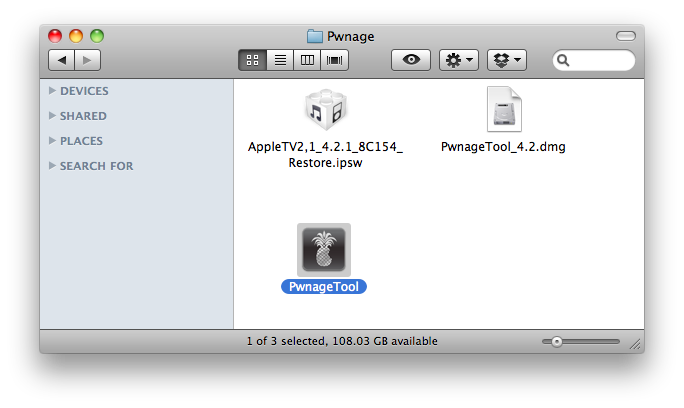Select the AppleTV2,1_4.2.1_8C154_Restore.ipsw file icon
The height and width of the screenshot is (408, 684).
tap(324, 110)
